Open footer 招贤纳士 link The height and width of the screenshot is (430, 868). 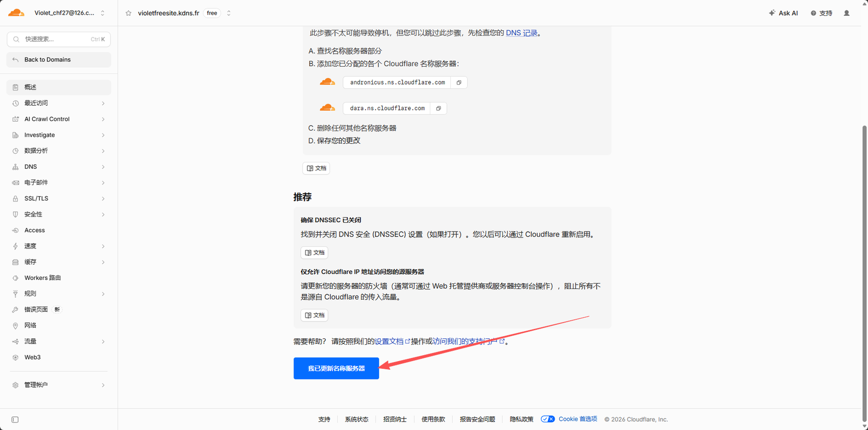tap(395, 419)
